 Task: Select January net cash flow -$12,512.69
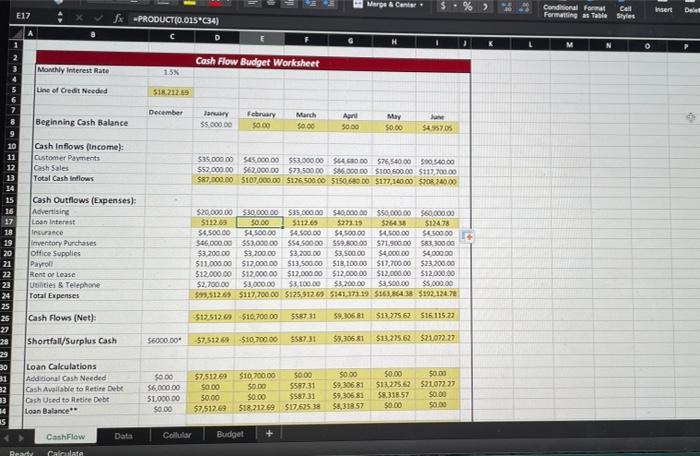pos(212,317)
